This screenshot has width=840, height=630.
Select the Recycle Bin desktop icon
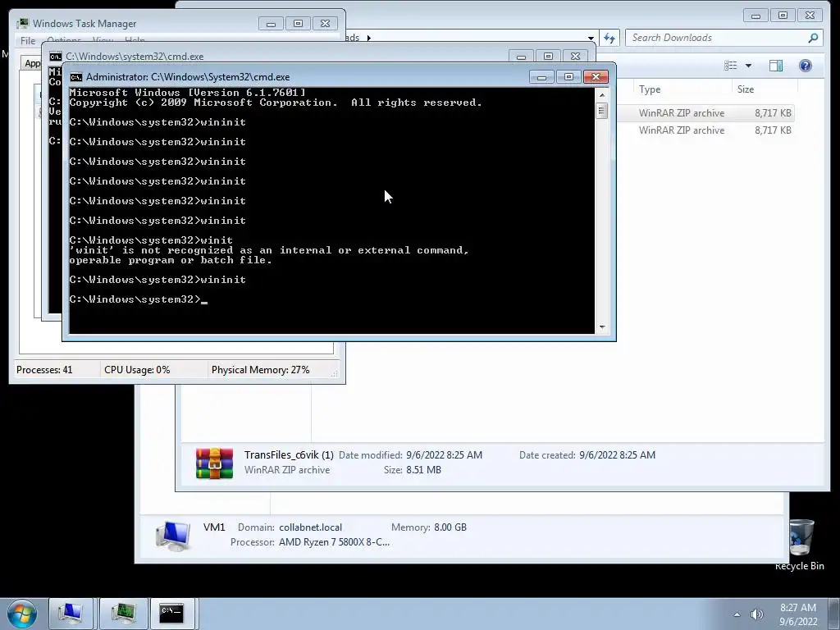point(801,544)
